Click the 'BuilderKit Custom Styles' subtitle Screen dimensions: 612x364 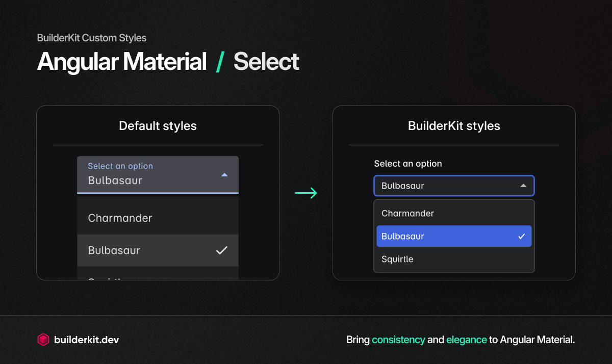[x=92, y=38]
